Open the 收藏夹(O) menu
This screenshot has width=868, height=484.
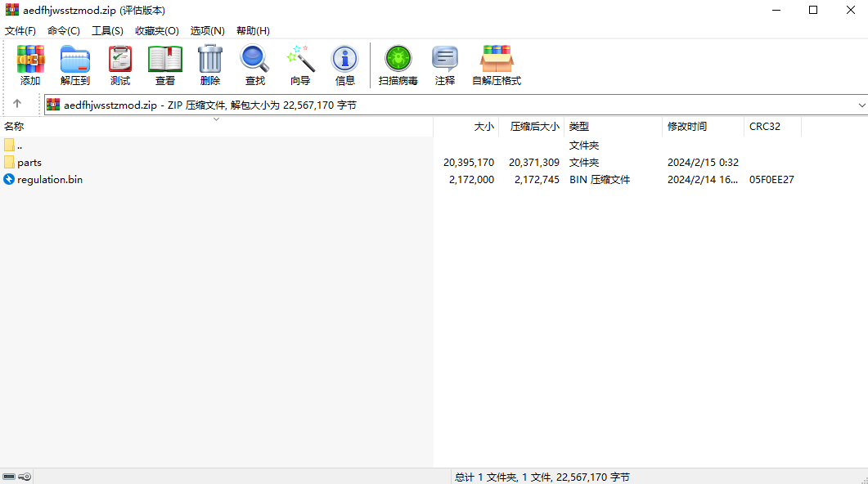(x=156, y=31)
